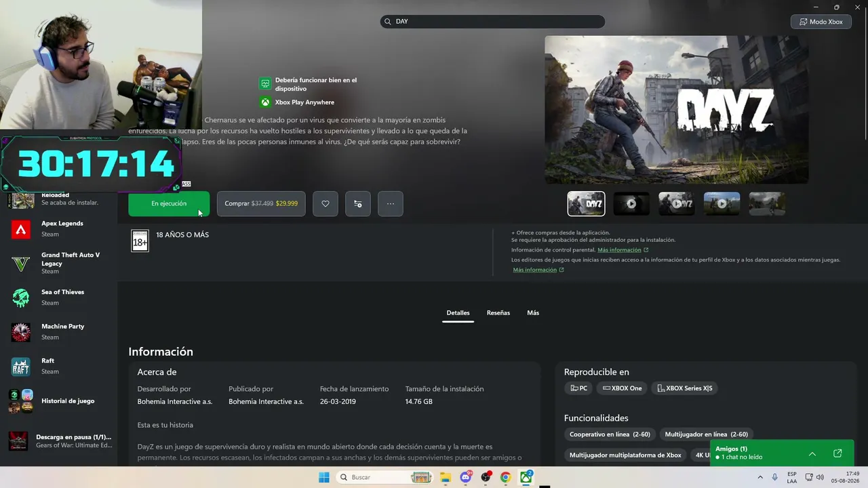Play the third media thumbnail video
This screenshot has width=868, height=488.
(x=677, y=203)
